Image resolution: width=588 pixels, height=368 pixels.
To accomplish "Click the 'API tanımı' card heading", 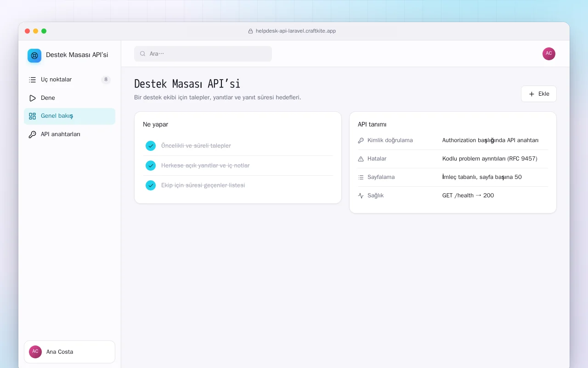I will tap(372, 125).
